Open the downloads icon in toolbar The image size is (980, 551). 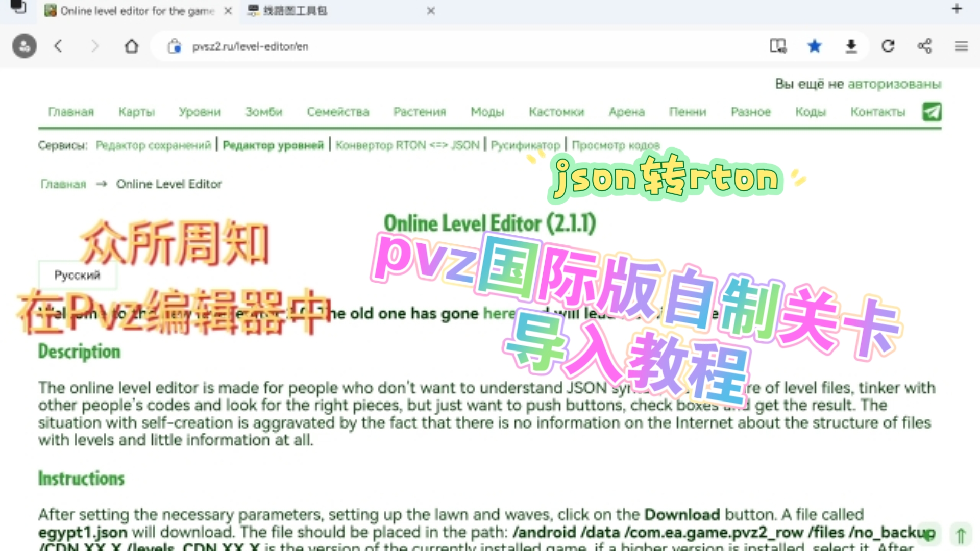coord(851,46)
